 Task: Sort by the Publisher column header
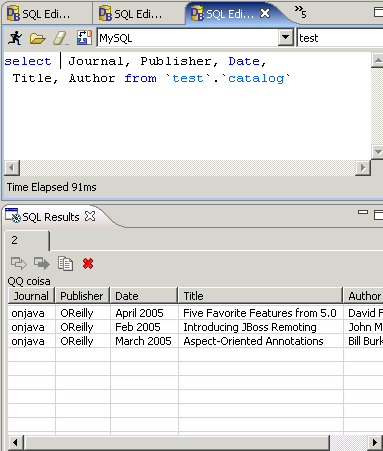click(82, 296)
